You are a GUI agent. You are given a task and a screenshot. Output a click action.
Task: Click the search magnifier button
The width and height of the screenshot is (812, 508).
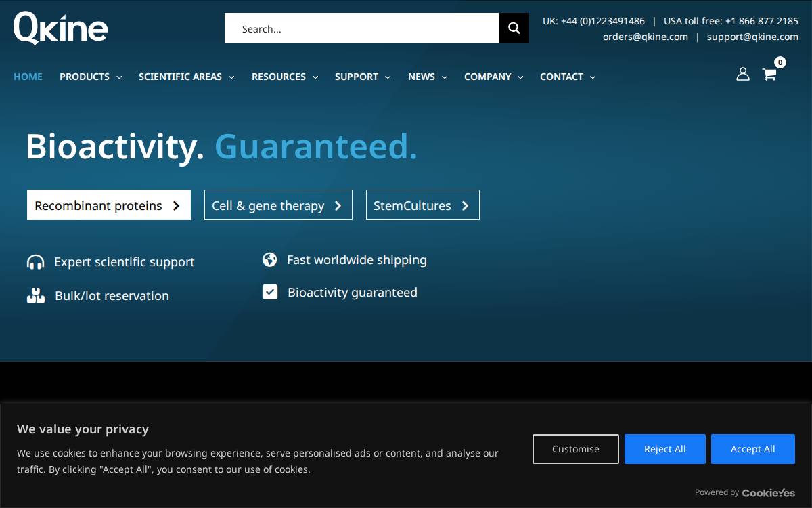(514, 28)
